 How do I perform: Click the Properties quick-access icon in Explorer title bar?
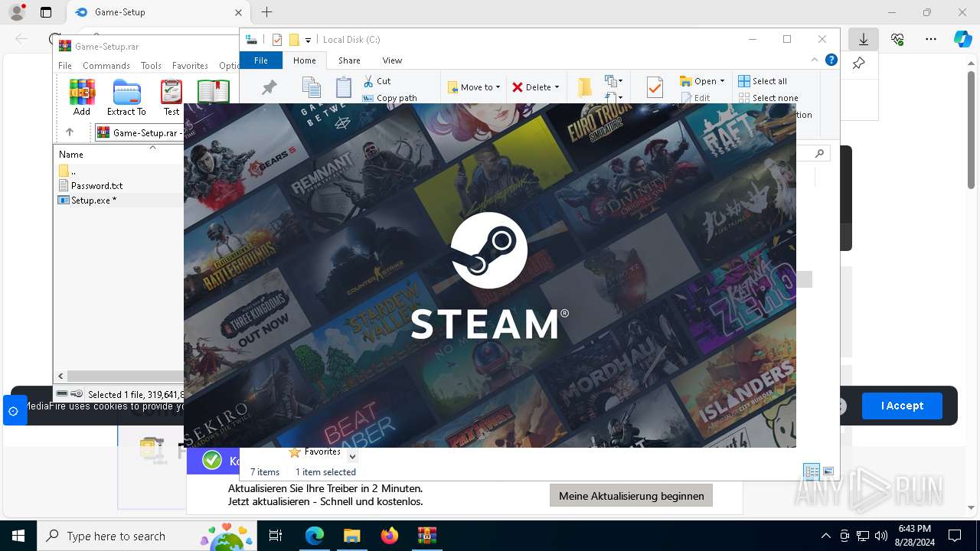tap(277, 40)
